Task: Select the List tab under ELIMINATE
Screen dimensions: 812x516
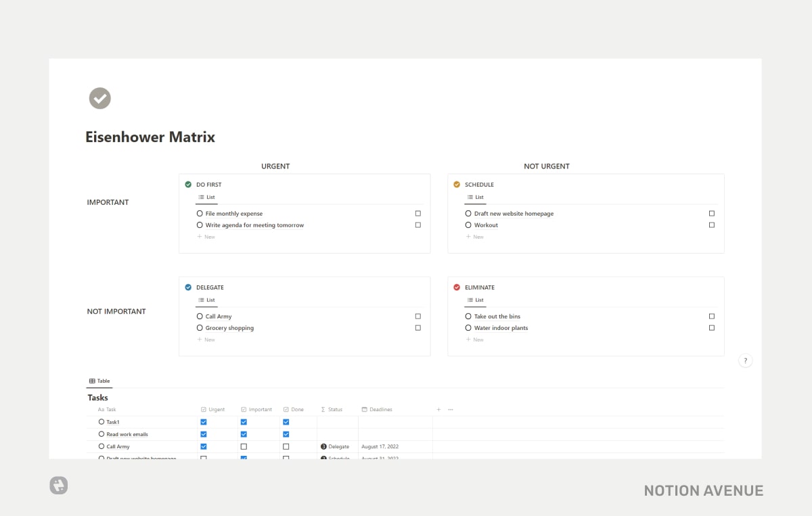Action: click(x=476, y=300)
